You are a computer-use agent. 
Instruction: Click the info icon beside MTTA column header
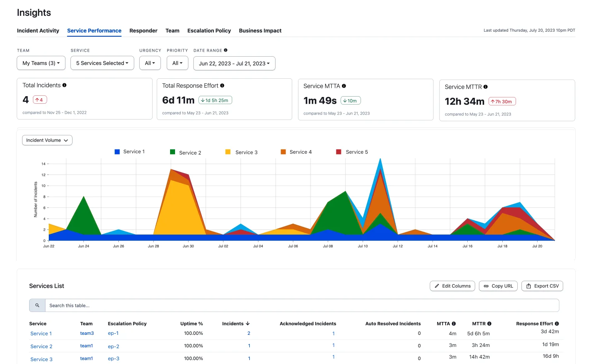tap(454, 323)
